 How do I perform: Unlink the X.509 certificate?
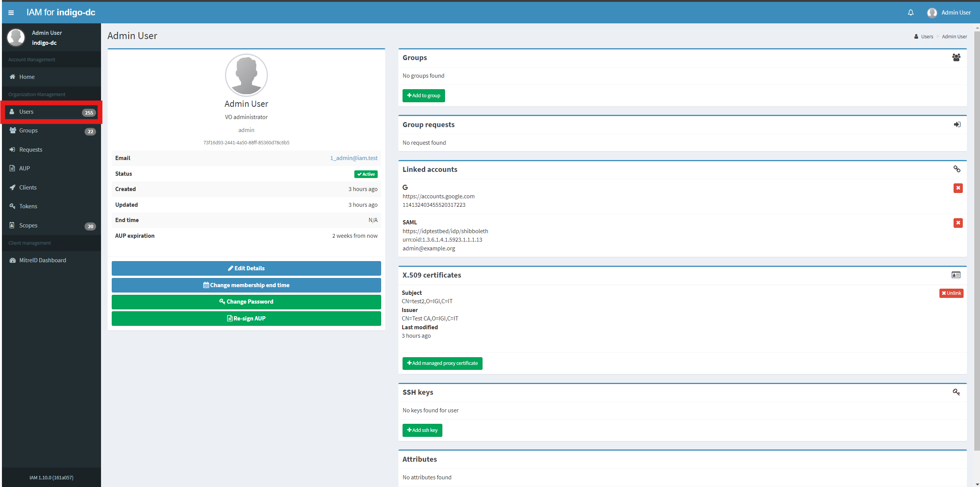coord(951,293)
